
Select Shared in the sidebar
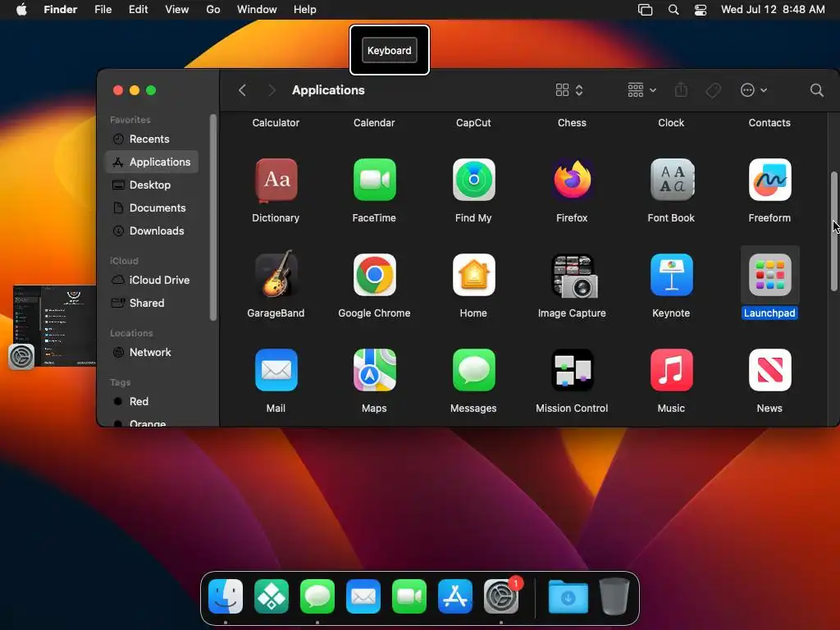[x=152, y=304]
